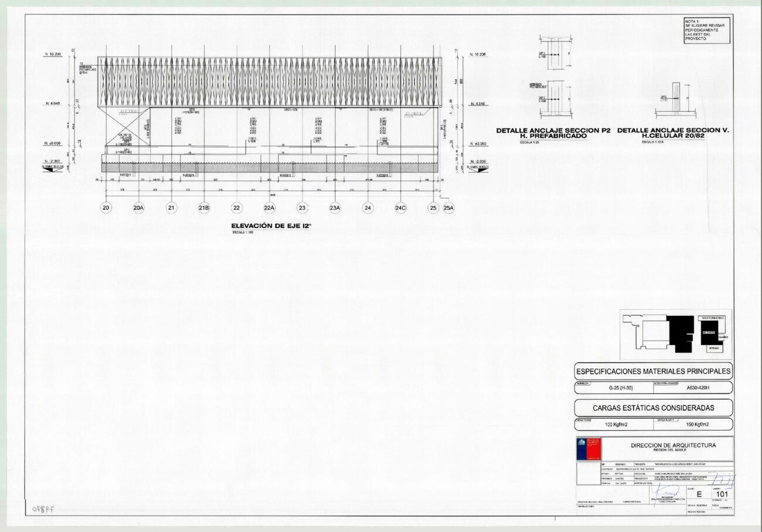This screenshot has height=532, width=762.
Task: Select the 20A axis circle marker
Action: coord(139,208)
